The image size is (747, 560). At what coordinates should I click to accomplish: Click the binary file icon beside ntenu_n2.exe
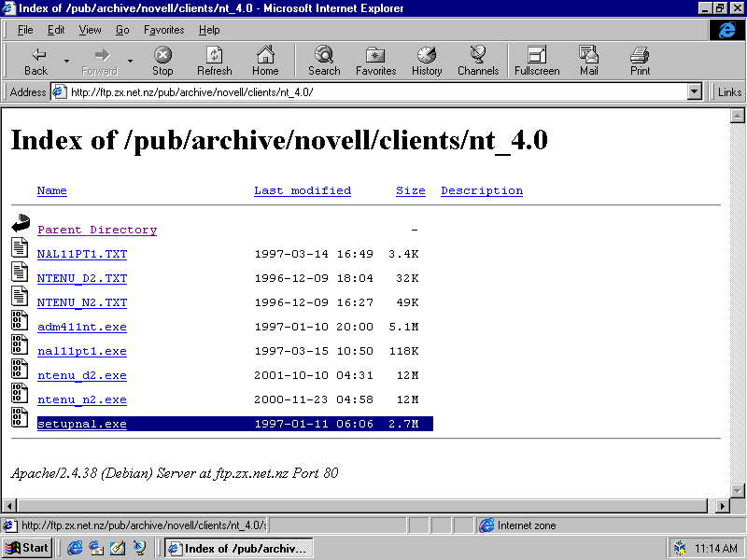coord(20,393)
